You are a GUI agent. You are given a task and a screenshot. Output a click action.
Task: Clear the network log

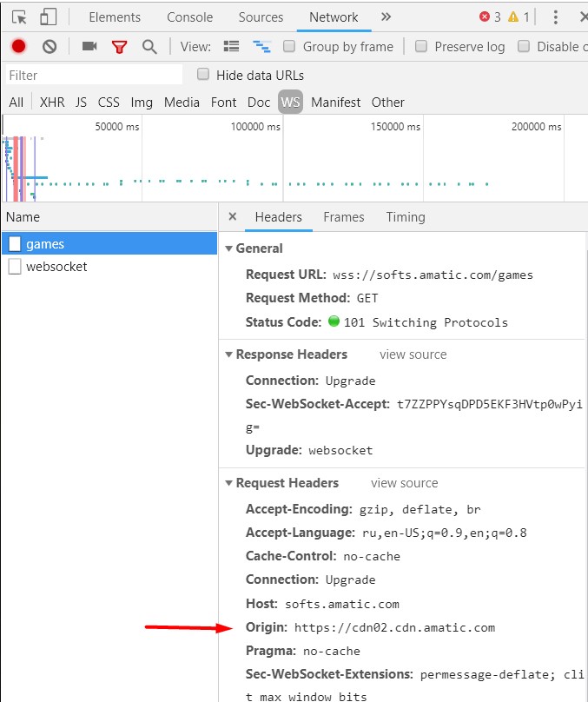pyautogui.click(x=50, y=47)
